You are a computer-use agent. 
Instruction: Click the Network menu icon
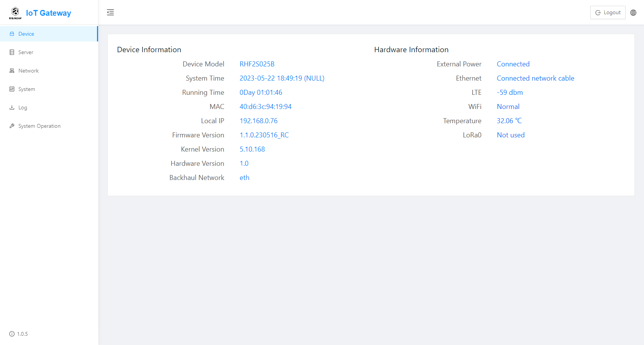(12, 71)
